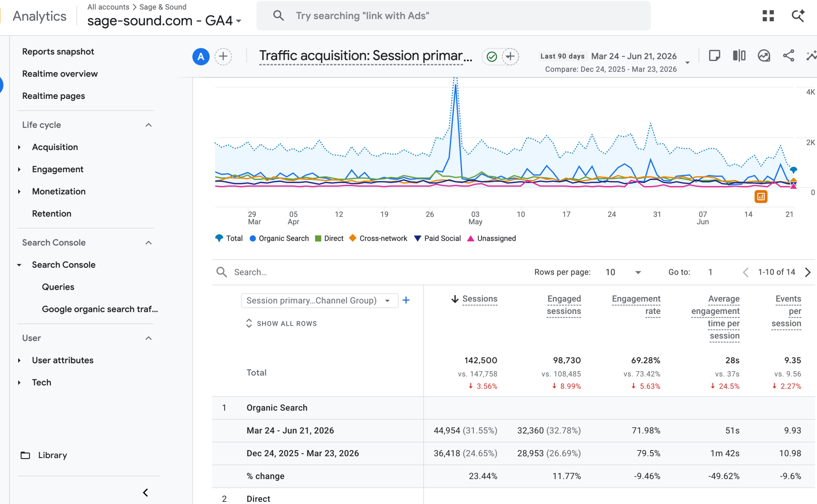Click the main search input field
This screenshot has width=817, height=504.
pos(453,16)
